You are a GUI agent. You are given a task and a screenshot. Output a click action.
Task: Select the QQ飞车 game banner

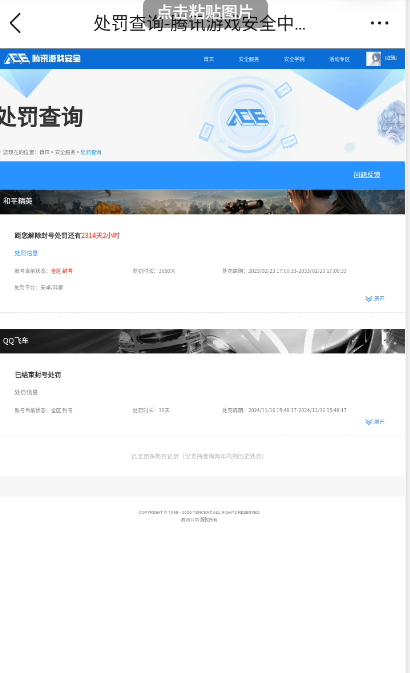(202, 341)
